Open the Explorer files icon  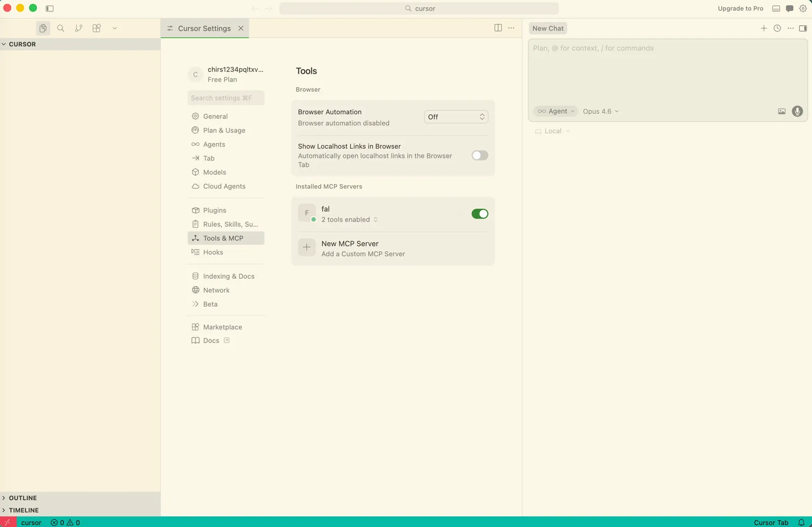(x=43, y=28)
